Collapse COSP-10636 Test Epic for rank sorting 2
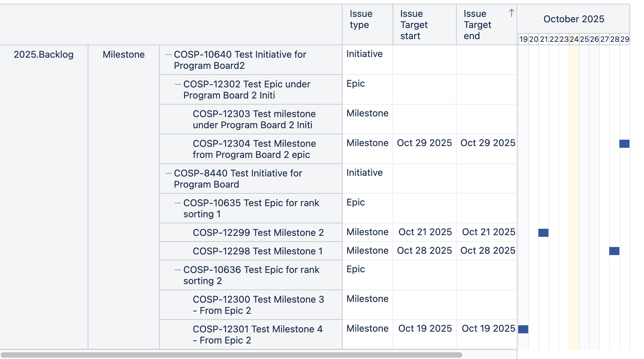 pos(178,270)
